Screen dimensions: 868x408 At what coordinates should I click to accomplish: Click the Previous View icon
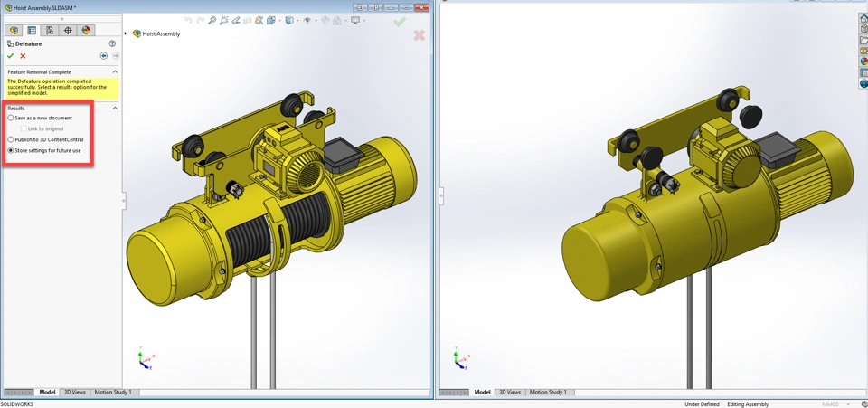click(235, 21)
